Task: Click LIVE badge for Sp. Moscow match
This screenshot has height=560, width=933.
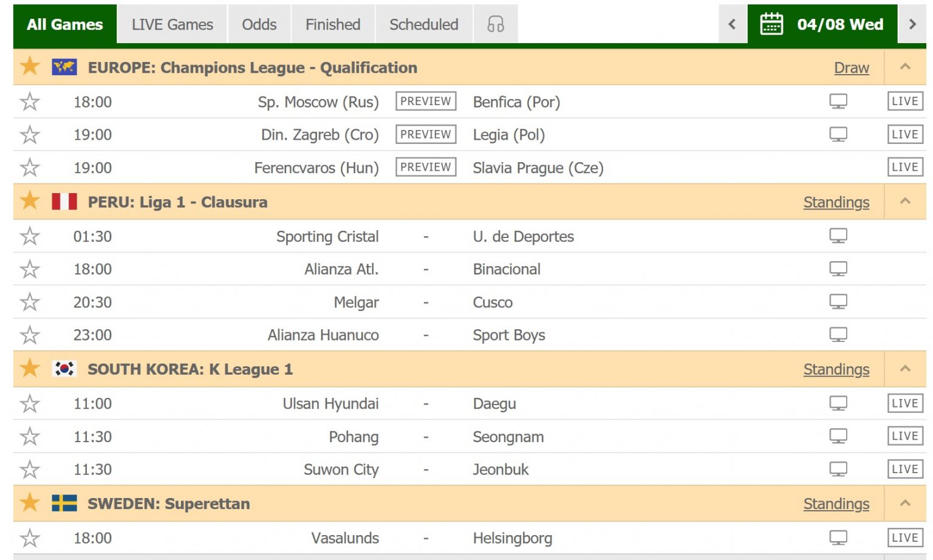Action: 905,101
